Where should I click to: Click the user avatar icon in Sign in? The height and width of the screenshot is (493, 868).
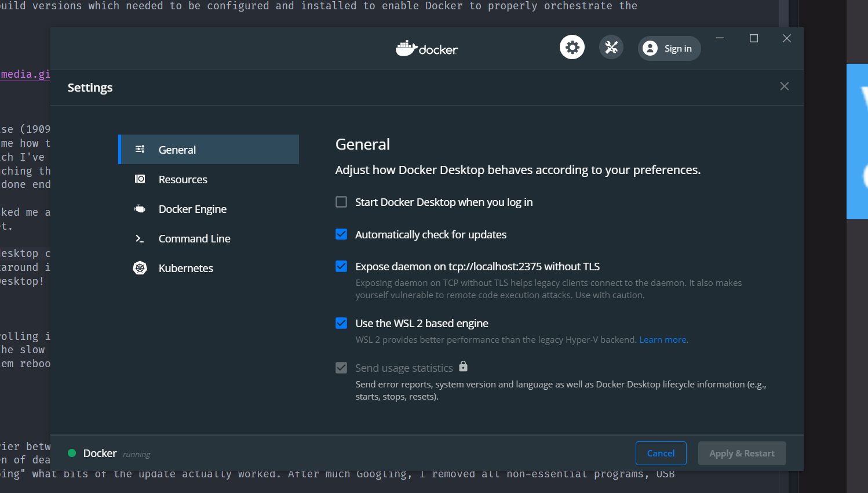click(x=650, y=48)
